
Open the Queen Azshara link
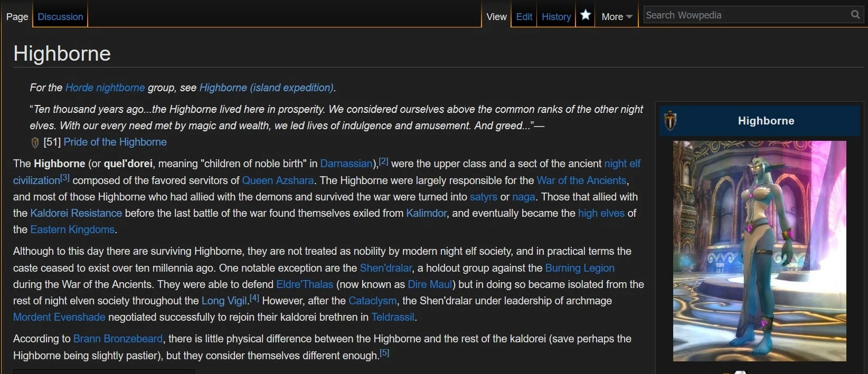(278, 180)
